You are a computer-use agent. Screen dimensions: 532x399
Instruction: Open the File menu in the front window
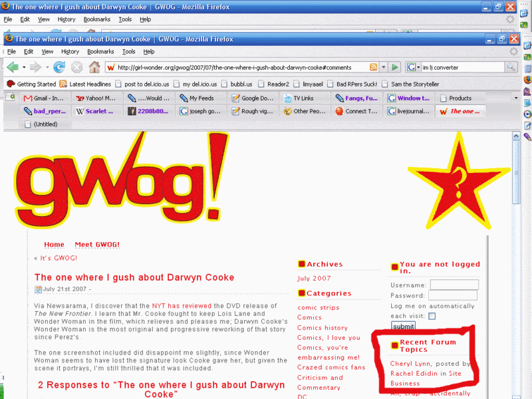(11, 52)
